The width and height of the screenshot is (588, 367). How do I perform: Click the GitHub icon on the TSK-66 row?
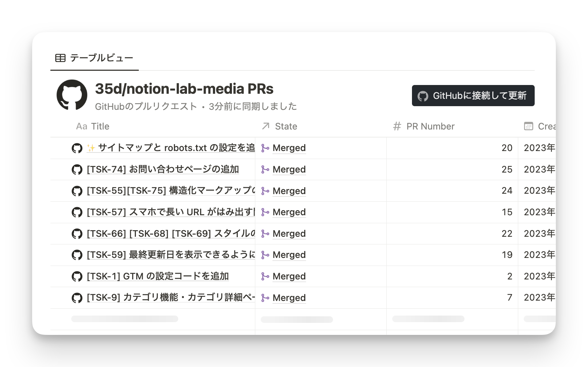tap(77, 234)
